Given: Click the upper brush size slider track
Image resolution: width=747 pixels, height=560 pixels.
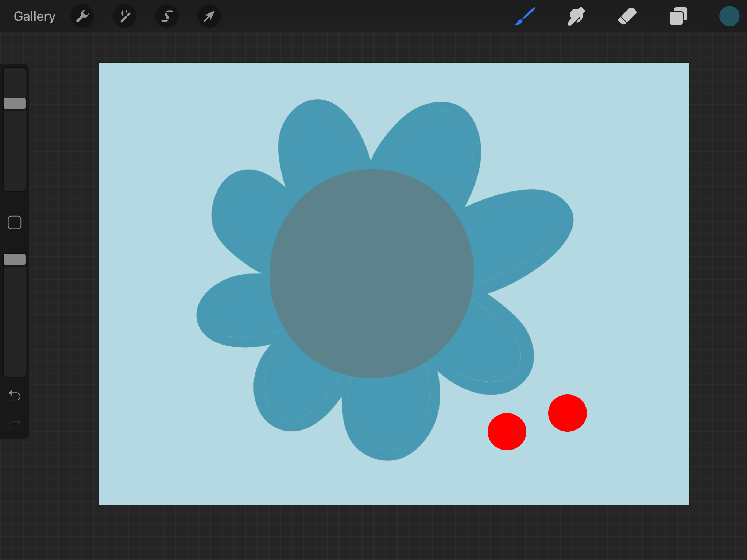Looking at the screenshot, I should pyautogui.click(x=15, y=153).
